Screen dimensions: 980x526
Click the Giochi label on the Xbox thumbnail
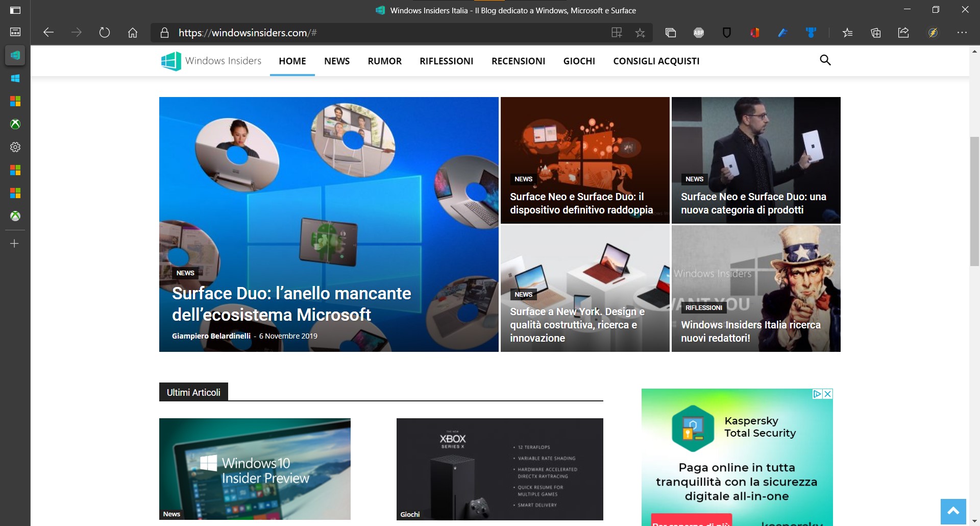[410, 514]
